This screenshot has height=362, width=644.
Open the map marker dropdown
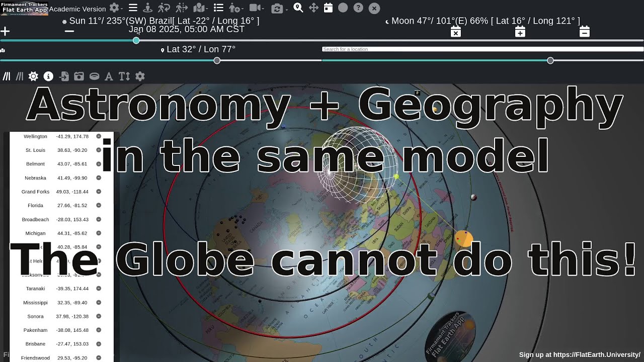(x=200, y=8)
